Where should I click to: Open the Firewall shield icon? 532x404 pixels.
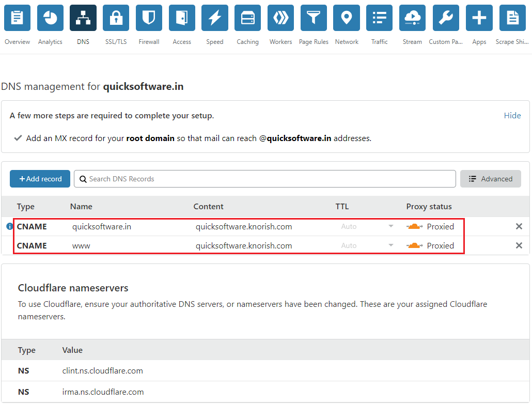point(149,18)
